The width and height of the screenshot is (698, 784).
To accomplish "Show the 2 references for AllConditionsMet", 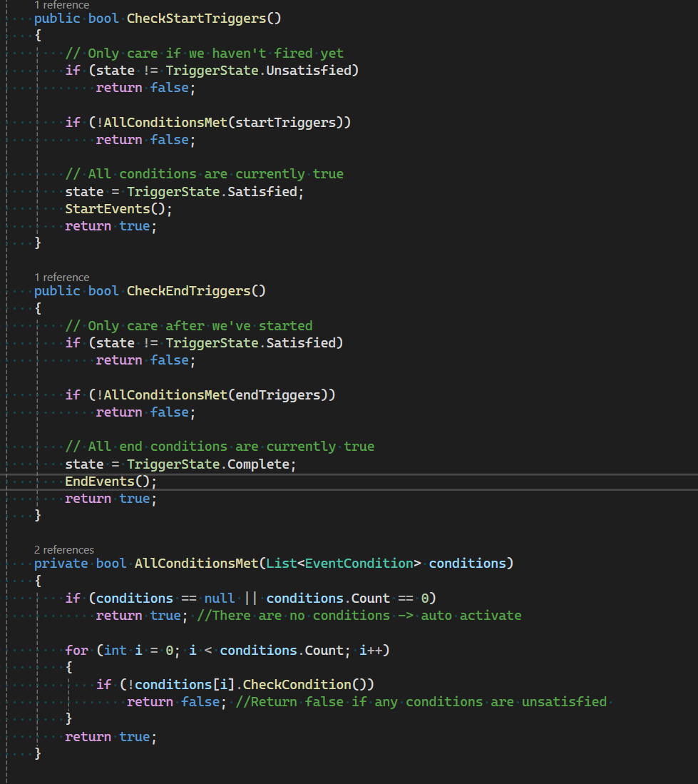I will click(64, 549).
